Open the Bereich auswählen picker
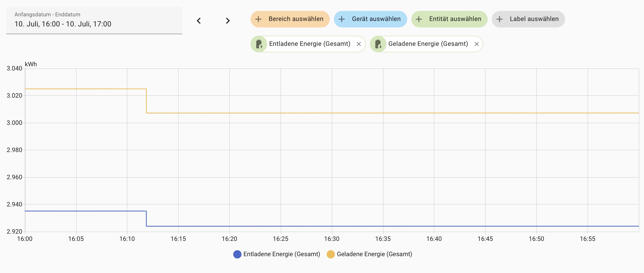Image resolution: width=644 pixels, height=273 pixels. tap(296, 19)
